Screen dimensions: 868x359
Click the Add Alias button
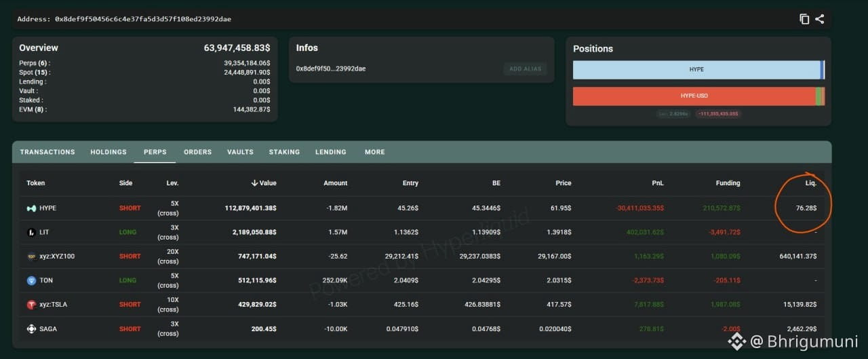click(526, 69)
